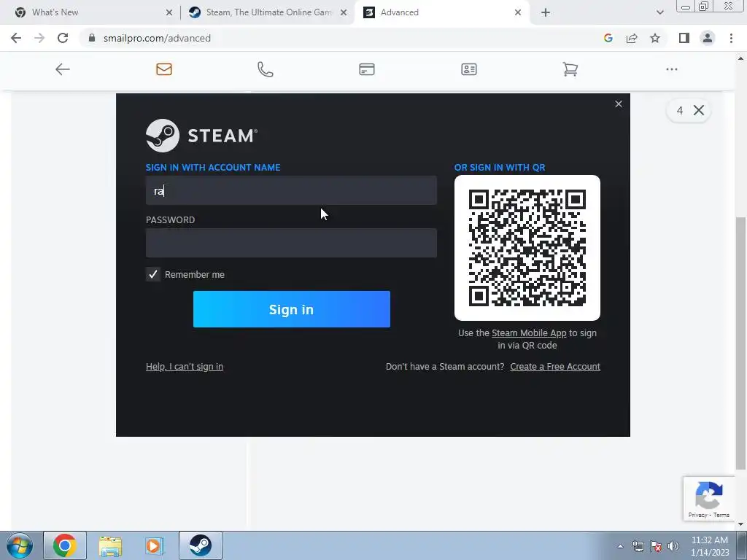Image resolution: width=747 pixels, height=560 pixels.
Task: Open the Create a Free Account link
Action: (555, 367)
